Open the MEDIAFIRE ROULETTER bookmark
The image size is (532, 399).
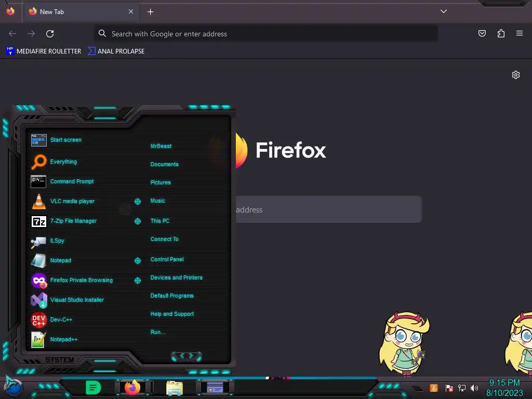pyautogui.click(x=44, y=51)
